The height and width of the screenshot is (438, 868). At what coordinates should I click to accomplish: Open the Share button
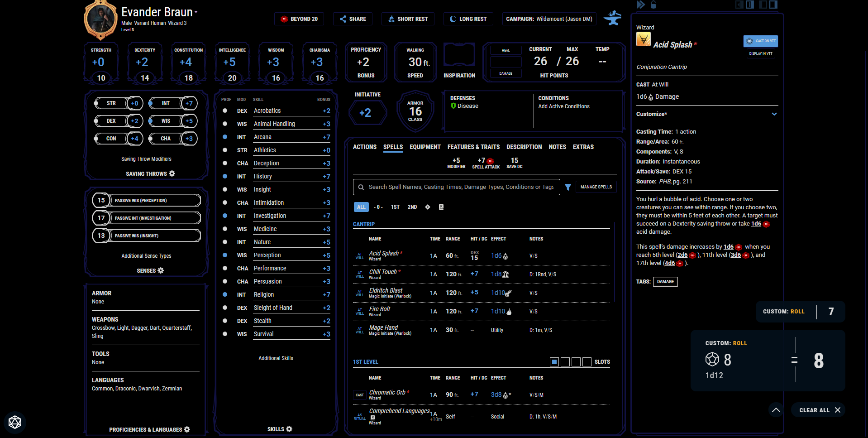coord(353,19)
